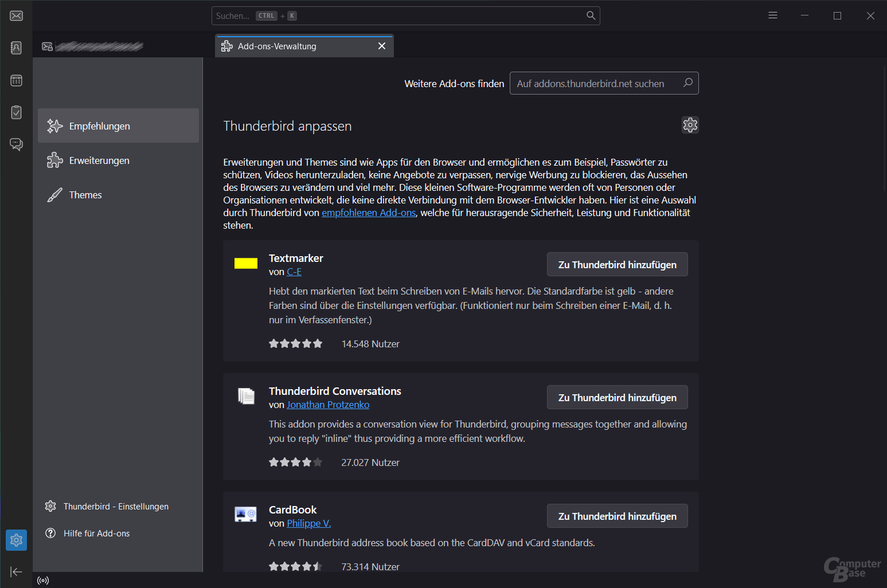This screenshot has width=887, height=588.
Task: Click the CardBook add-on icon
Action: point(246,514)
